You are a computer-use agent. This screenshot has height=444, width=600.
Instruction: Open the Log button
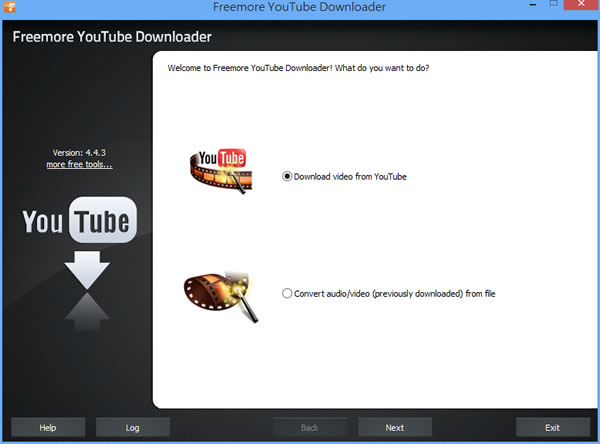(133, 427)
